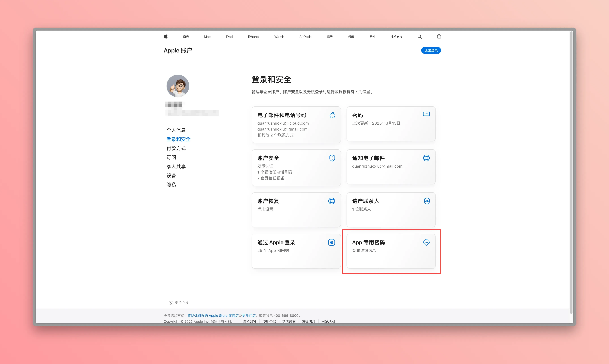609x364 pixels.
Task: Click the shield icon on 账户安全 card
Action: 332,158
